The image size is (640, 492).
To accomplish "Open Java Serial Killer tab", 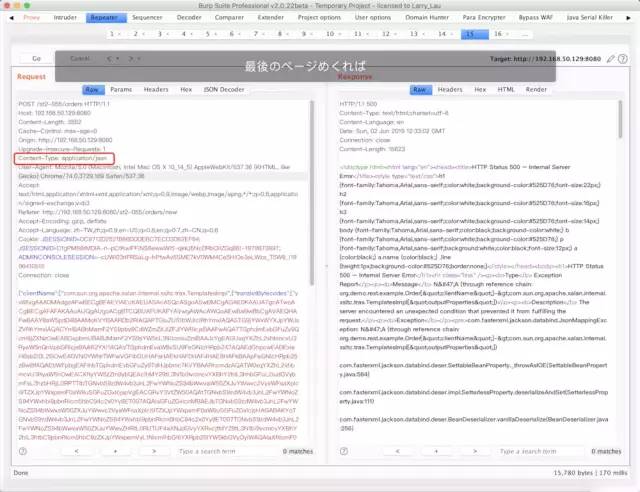I will (589, 18).
